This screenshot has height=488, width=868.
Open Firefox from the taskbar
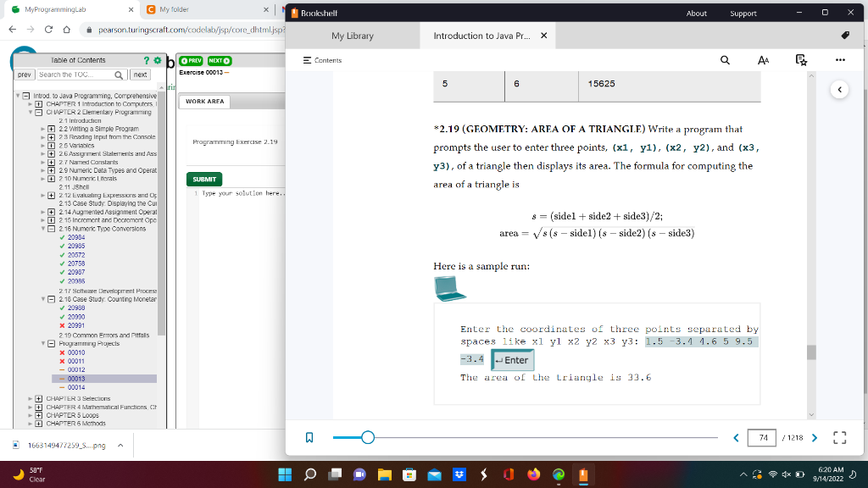click(x=533, y=474)
